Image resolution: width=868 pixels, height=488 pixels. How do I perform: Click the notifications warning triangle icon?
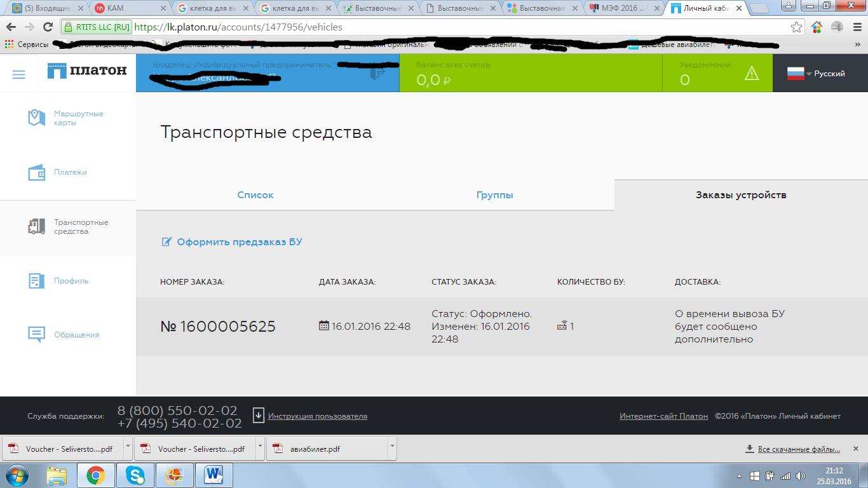pyautogui.click(x=752, y=74)
